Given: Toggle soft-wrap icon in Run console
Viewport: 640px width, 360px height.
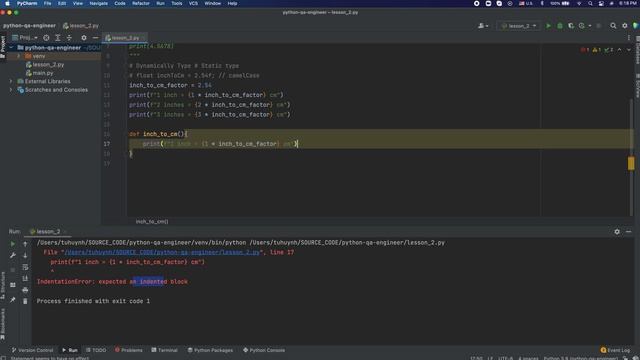Looking at the screenshot, I should point(25,267).
